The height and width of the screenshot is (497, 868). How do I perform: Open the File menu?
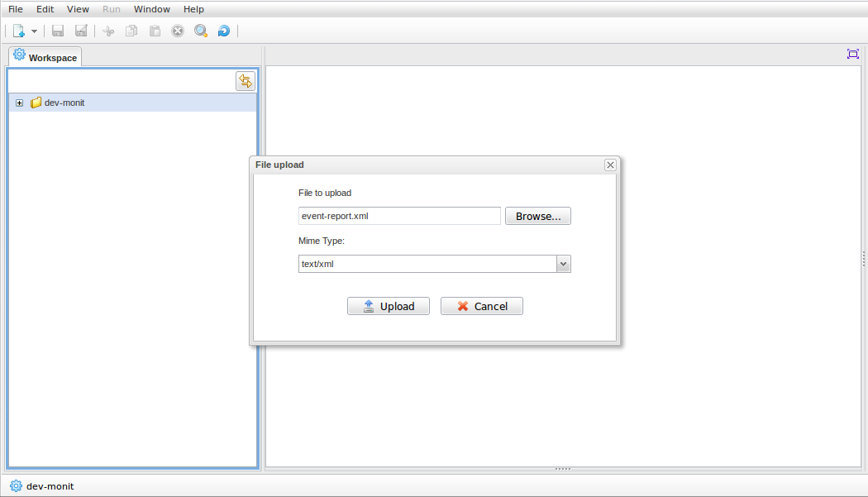click(x=16, y=9)
